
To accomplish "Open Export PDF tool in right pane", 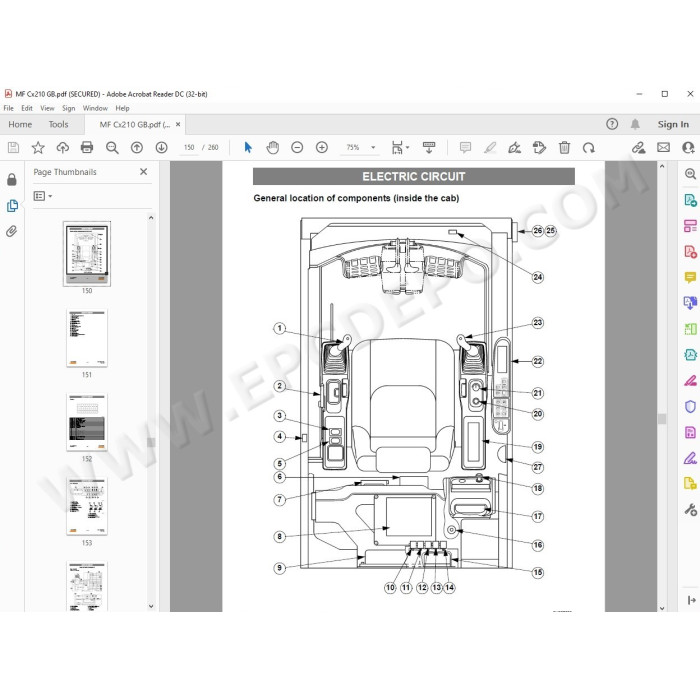I will 690,200.
